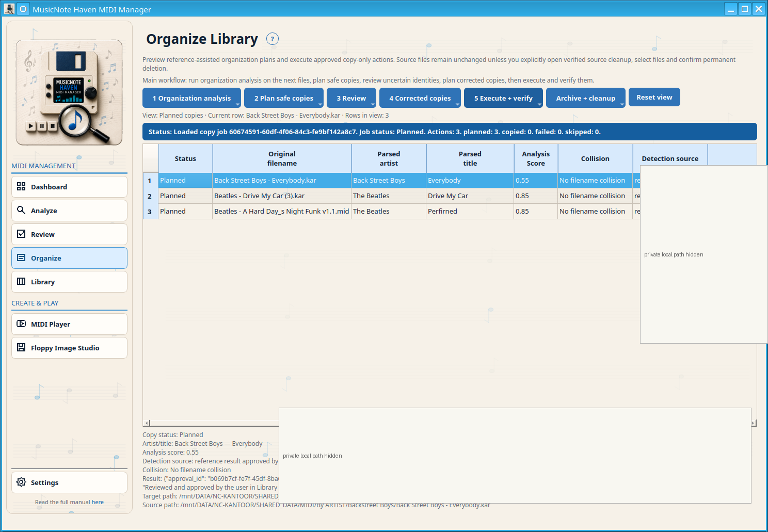Click the Floppy Image Studio disk icon
Screen dimensions: 768x532
coord(21,347)
